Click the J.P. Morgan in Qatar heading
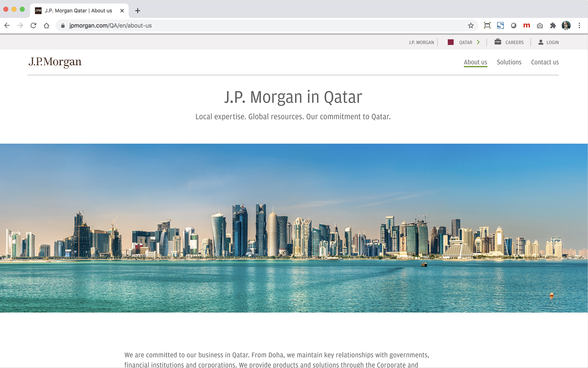 coord(293,97)
